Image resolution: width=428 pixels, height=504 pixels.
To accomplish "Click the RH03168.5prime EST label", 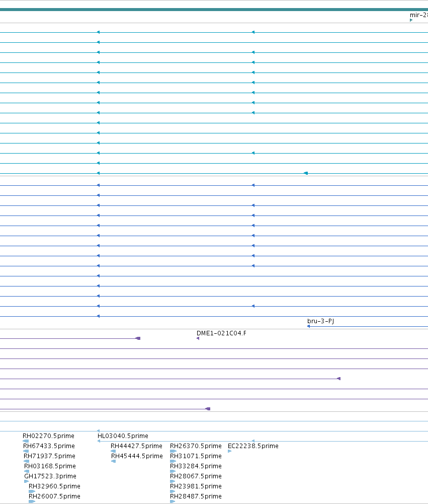I will pos(50,466).
